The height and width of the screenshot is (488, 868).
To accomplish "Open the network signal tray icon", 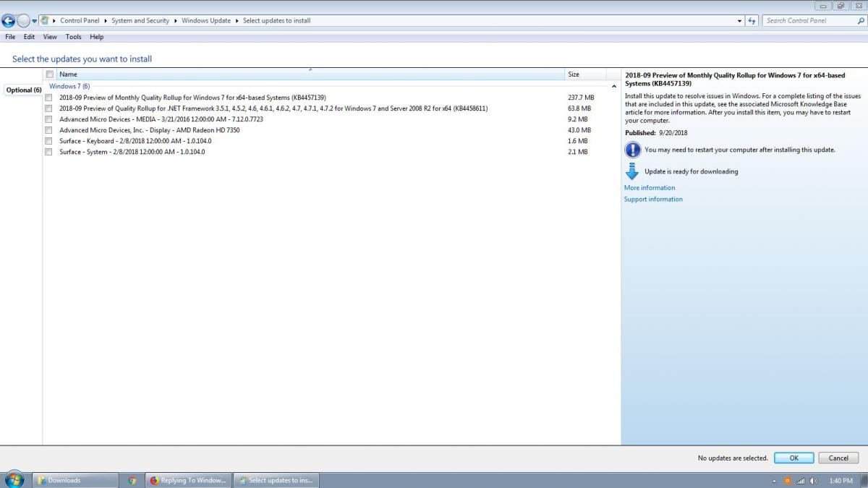I will (x=801, y=481).
